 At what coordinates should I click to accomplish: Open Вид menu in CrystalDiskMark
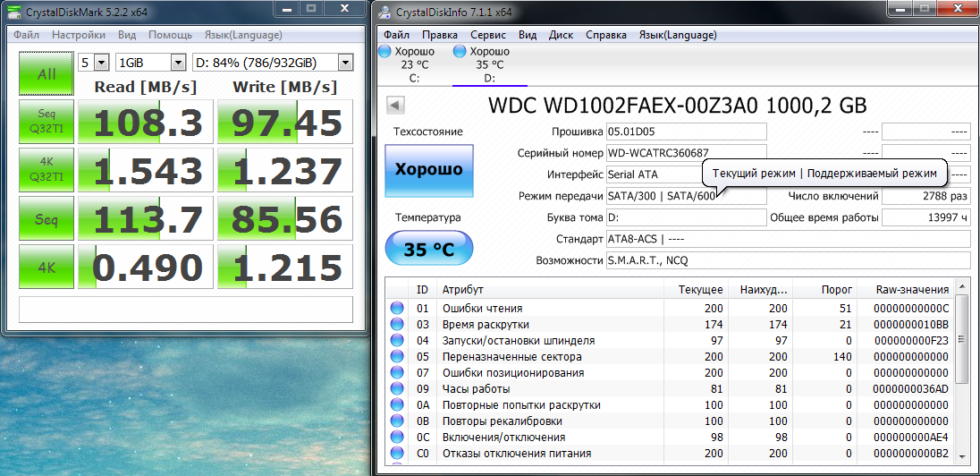tap(127, 35)
